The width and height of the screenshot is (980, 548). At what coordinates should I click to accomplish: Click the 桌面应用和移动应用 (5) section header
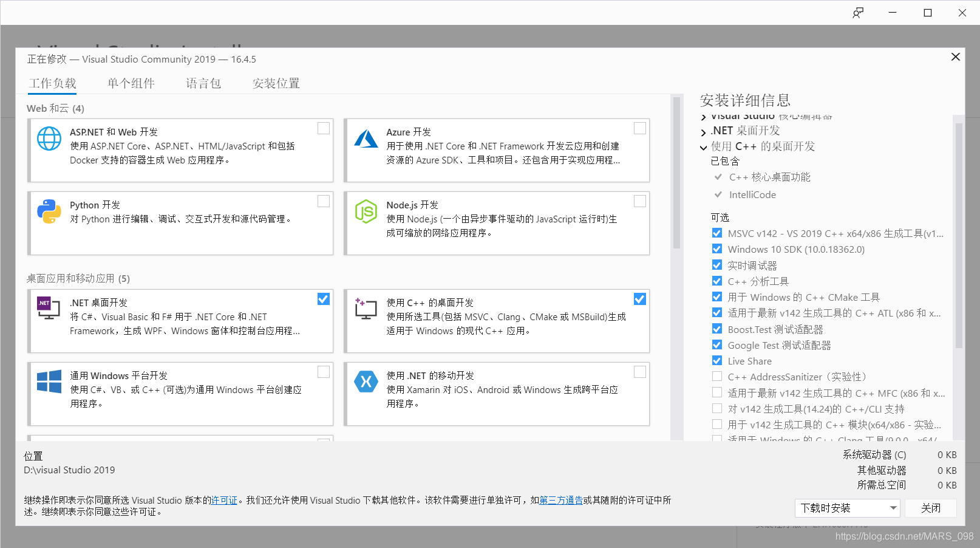(x=78, y=279)
